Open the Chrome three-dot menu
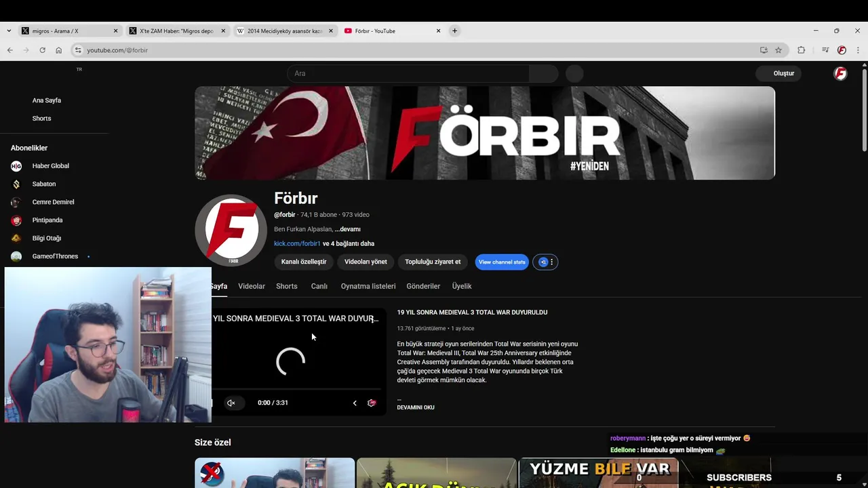This screenshot has width=868, height=488. point(858,50)
